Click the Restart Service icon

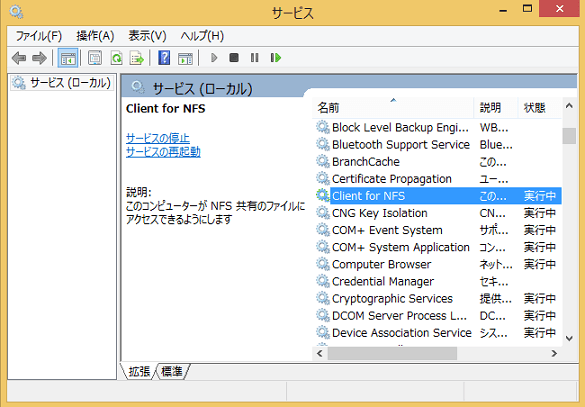tap(275, 58)
